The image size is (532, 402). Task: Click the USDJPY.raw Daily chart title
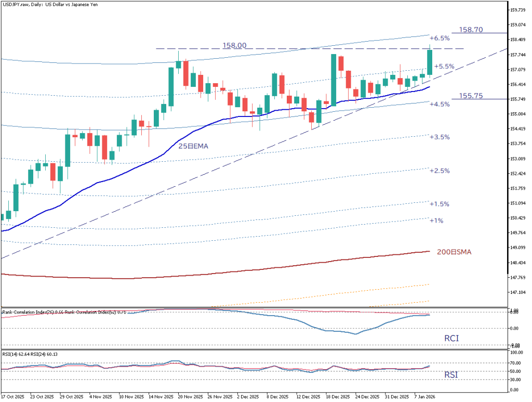(x=56, y=4)
